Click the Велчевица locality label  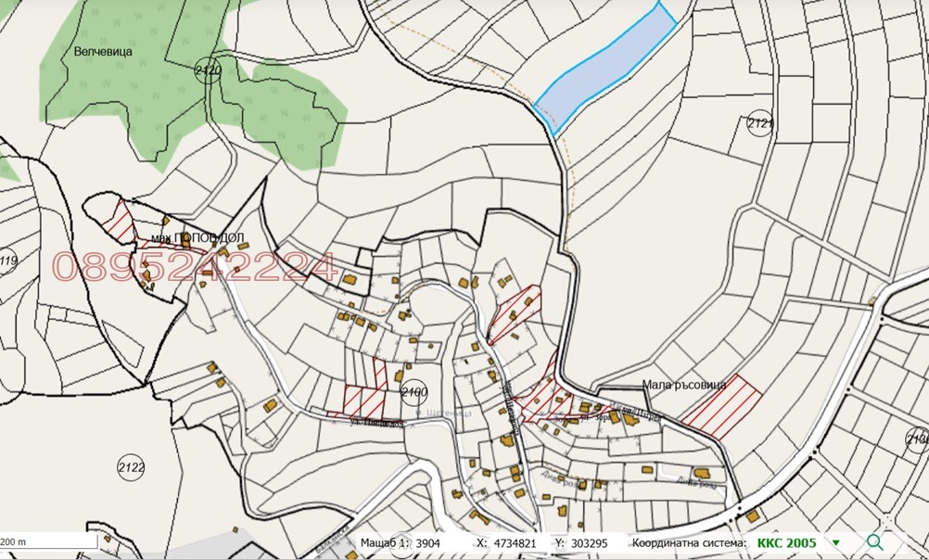pos(103,52)
